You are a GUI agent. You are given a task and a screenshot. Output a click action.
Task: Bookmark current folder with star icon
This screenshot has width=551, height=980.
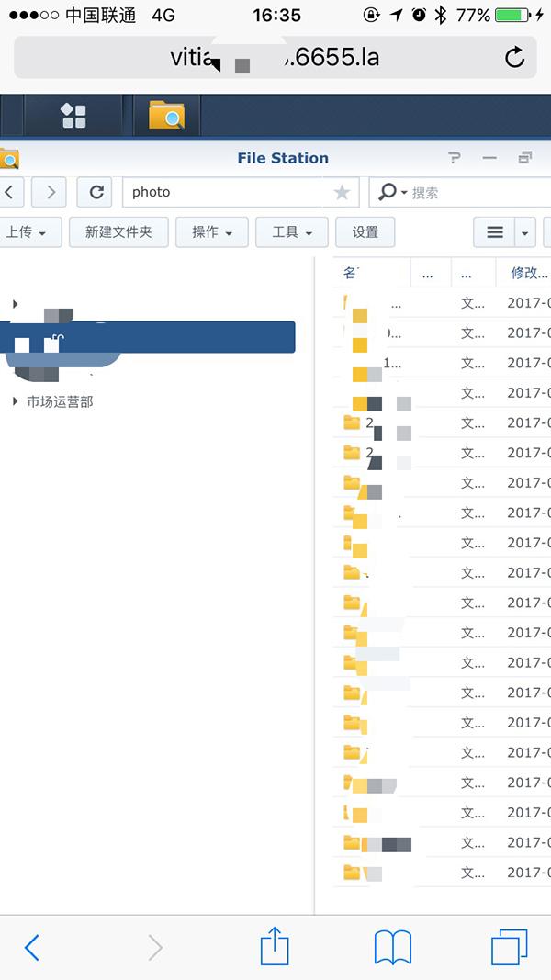(342, 192)
